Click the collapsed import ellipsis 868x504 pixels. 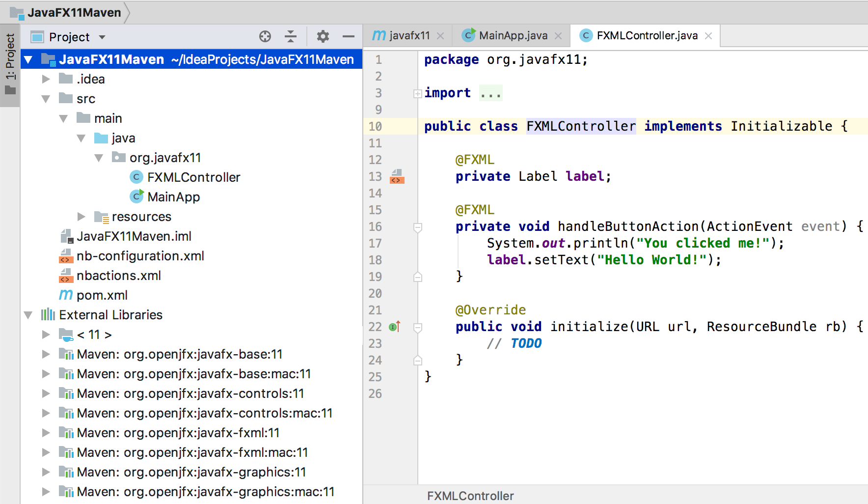tap(490, 93)
